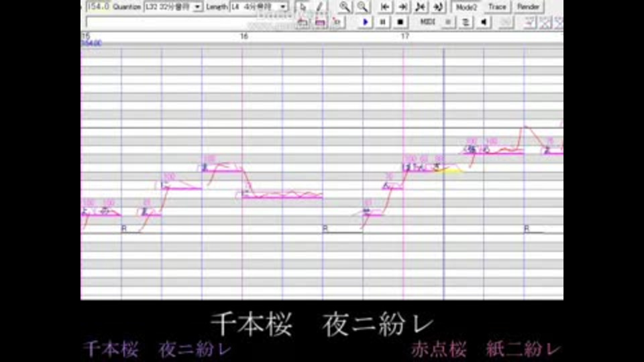Select the yellow highlighted note after measure 17

(x=449, y=169)
